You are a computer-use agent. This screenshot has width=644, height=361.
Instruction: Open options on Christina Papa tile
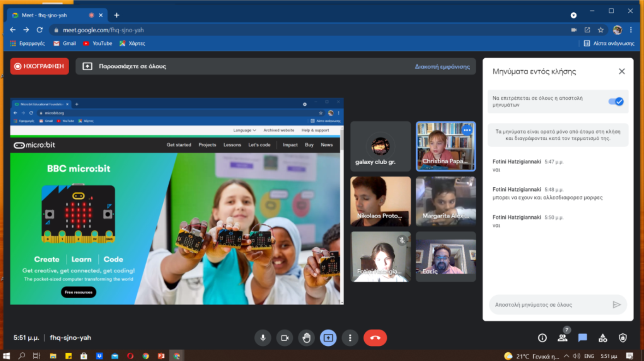click(467, 130)
